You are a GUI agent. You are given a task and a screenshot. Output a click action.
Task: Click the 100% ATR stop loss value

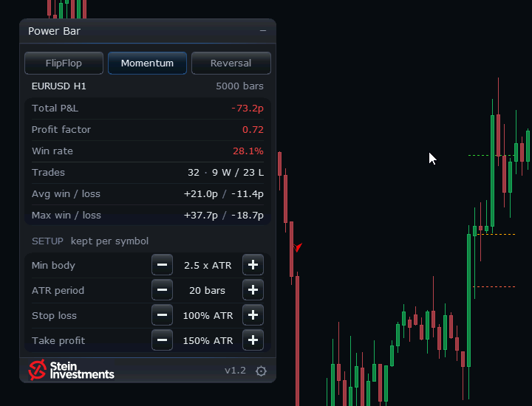point(208,315)
